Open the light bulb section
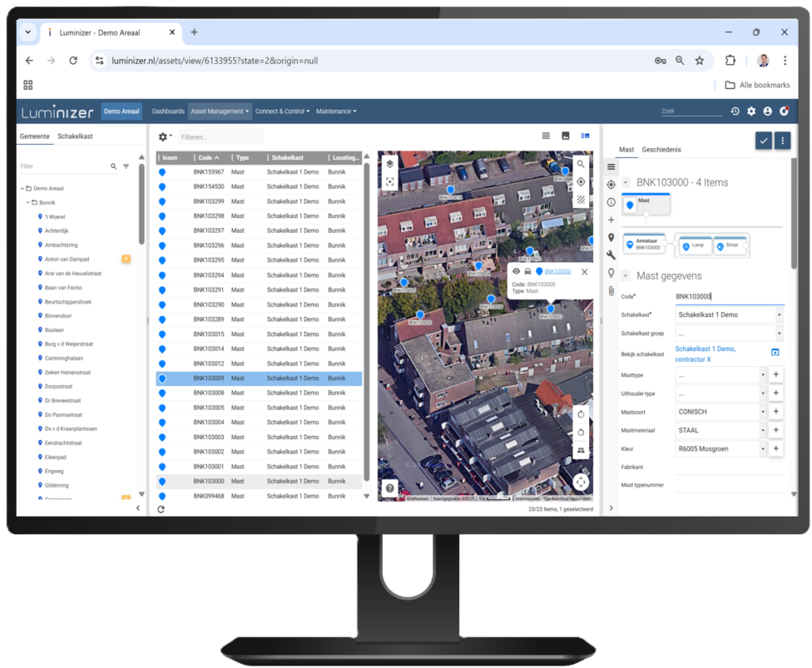 (611, 273)
